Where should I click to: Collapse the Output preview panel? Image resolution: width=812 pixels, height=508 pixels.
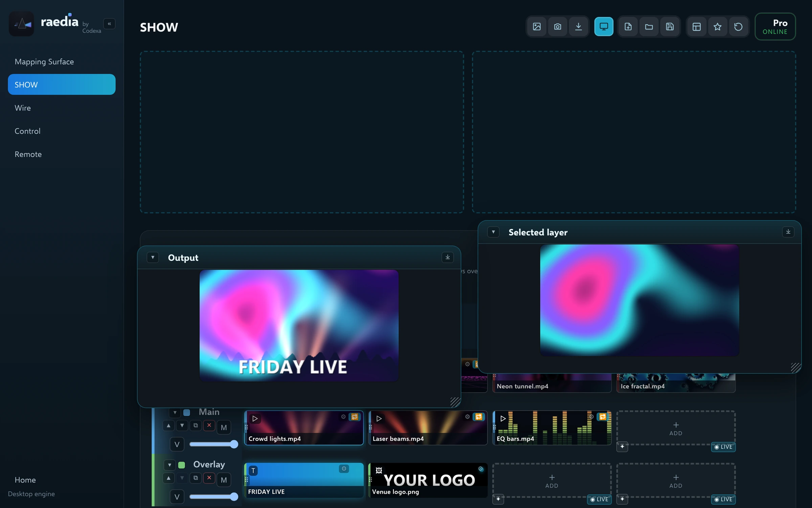(x=153, y=257)
